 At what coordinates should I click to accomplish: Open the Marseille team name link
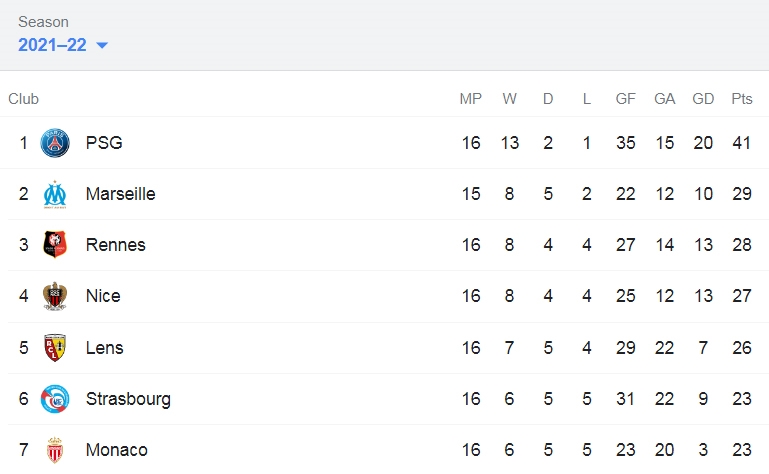[x=121, y=194]
